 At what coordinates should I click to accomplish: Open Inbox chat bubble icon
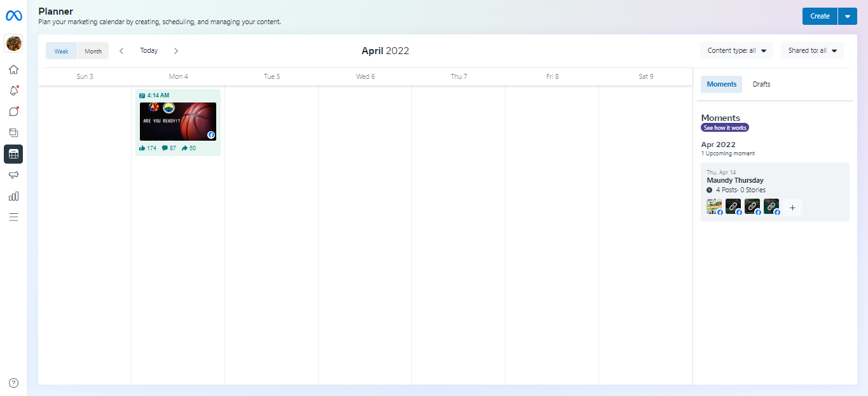[13, 111]
